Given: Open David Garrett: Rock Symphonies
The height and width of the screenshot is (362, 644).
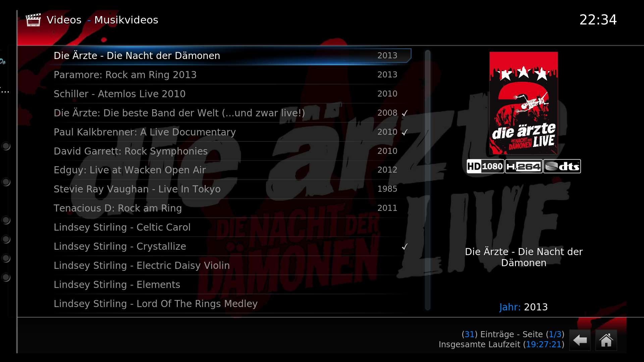Looking at the screenshot, I should (x=231, y=151).
